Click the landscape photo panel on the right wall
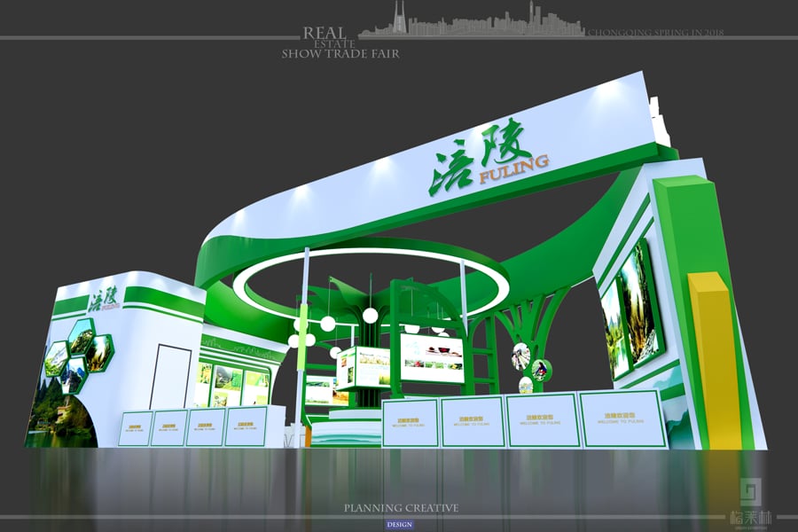The image size is (798, 532). pyautogui.click(x=633, y=311)
